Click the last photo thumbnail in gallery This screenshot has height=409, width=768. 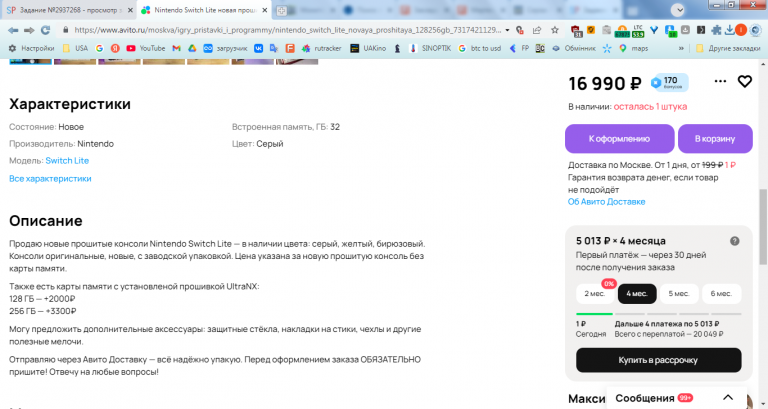(297, 62)
